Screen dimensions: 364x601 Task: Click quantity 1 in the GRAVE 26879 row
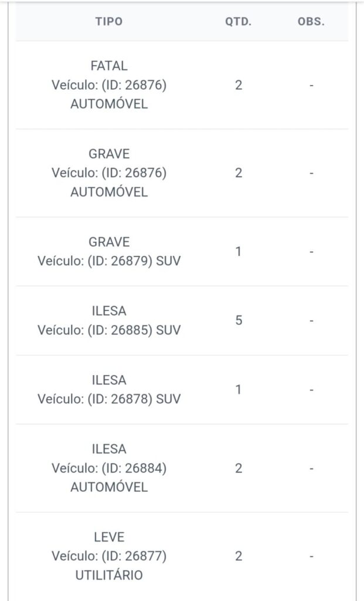[x=238, y=251]
